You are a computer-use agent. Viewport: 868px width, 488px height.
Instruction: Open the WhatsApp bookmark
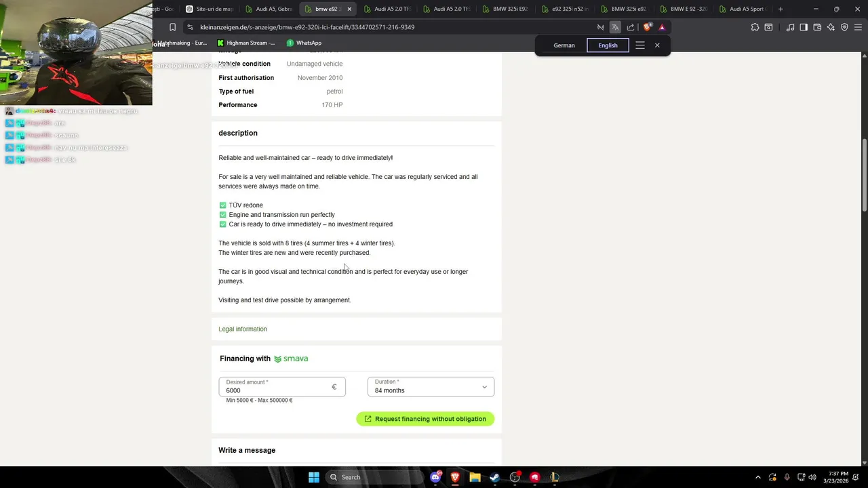point(304,43)
